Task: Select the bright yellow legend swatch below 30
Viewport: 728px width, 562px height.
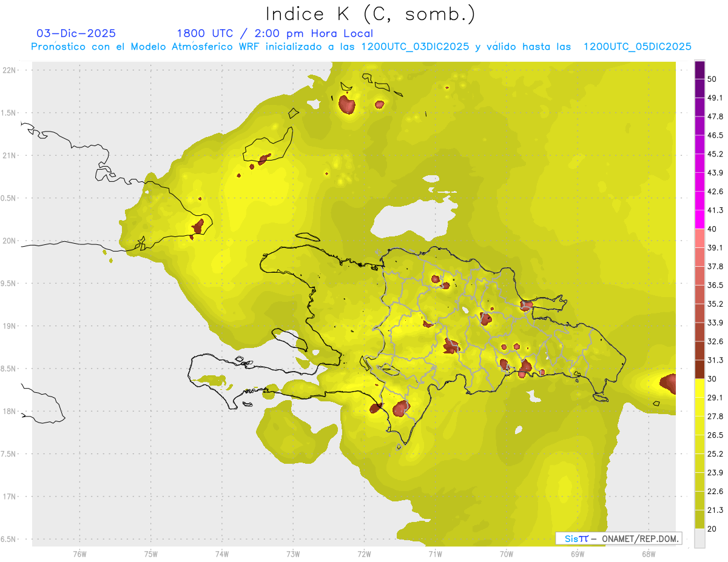Action: [699, 388]
